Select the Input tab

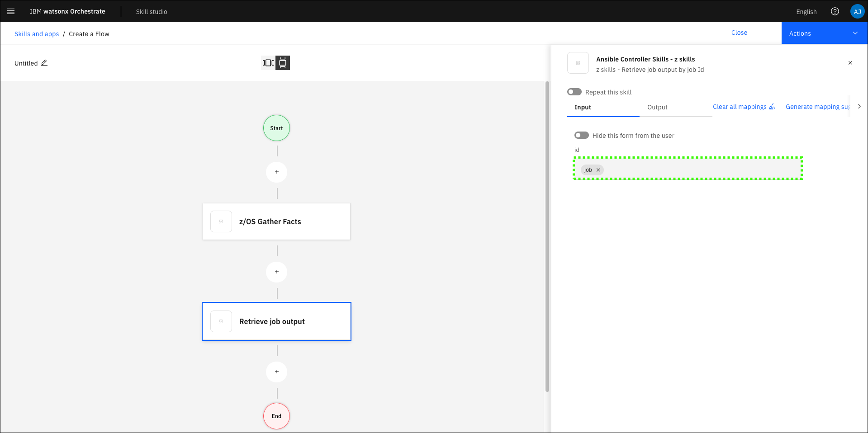click(583, 107)
